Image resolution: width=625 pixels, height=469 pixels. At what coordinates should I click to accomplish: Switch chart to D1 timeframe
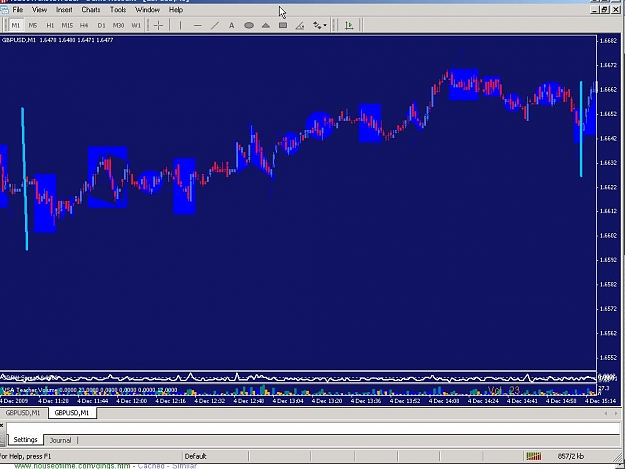[101, 26]
